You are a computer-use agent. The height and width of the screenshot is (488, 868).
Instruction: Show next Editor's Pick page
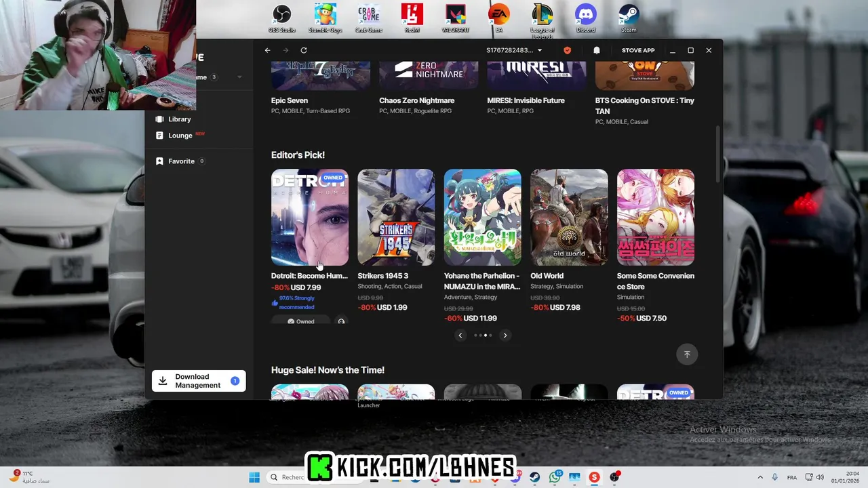pyautogui.click(x=505, y=335)
